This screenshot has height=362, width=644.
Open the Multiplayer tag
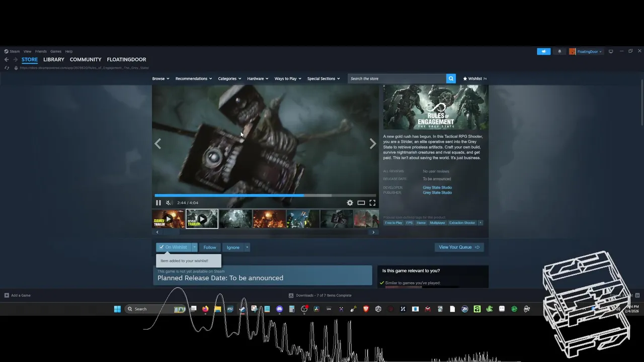click(437, 223)
